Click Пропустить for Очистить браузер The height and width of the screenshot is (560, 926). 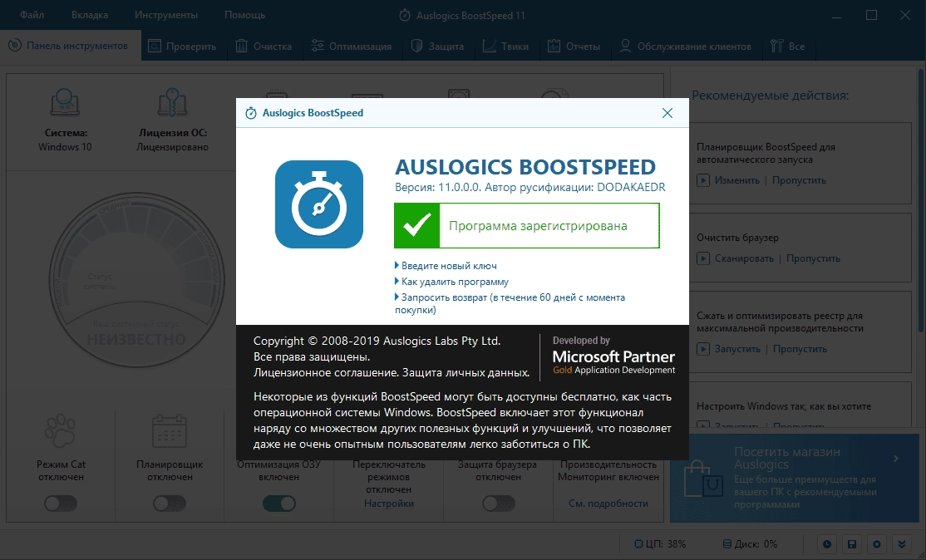coord(813,258)
